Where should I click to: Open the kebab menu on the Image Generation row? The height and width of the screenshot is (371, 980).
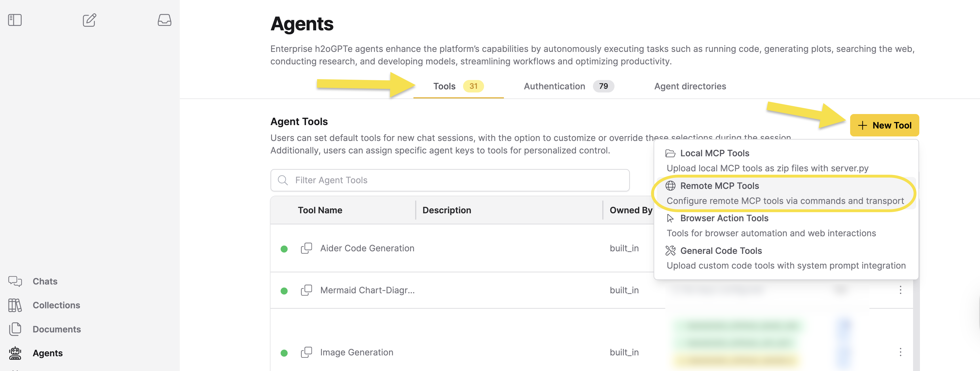(x=901, y=352)
